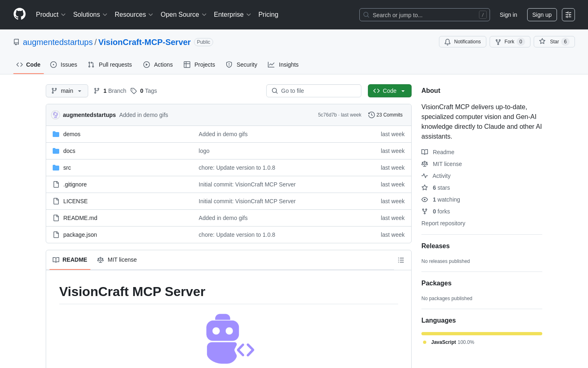Viewport: 588px width, 368px height.
Task: Click the Sign in link
Action: [x=508, y=15]
